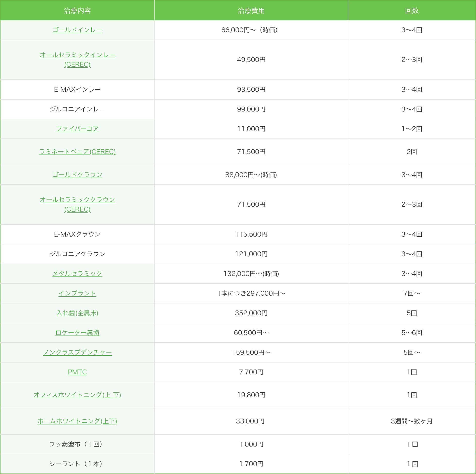Screen dimensions: 476x474
Task: Open the 入れ歯(金属床) link
Action: pyautogui.click(x=77, y=313)
